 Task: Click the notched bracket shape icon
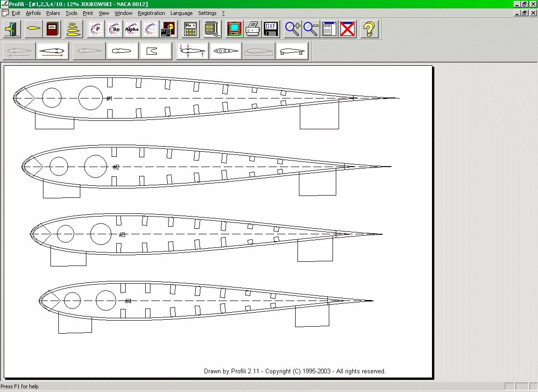click(x=156, y=51)
